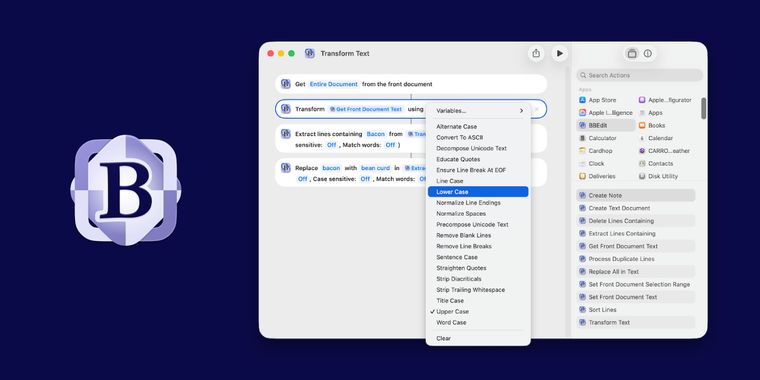Add Set Front Document Selection Range action
This screenshot has height=380, width=760.
(x=636, y=284)
